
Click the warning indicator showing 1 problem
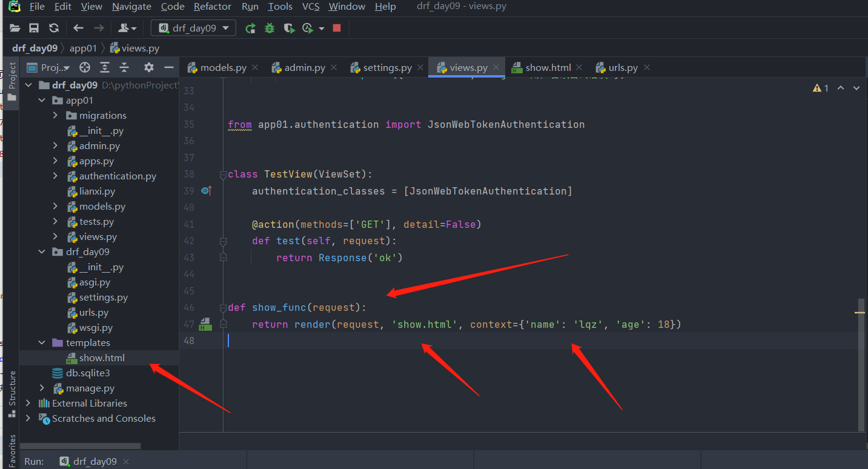point(821,88)
